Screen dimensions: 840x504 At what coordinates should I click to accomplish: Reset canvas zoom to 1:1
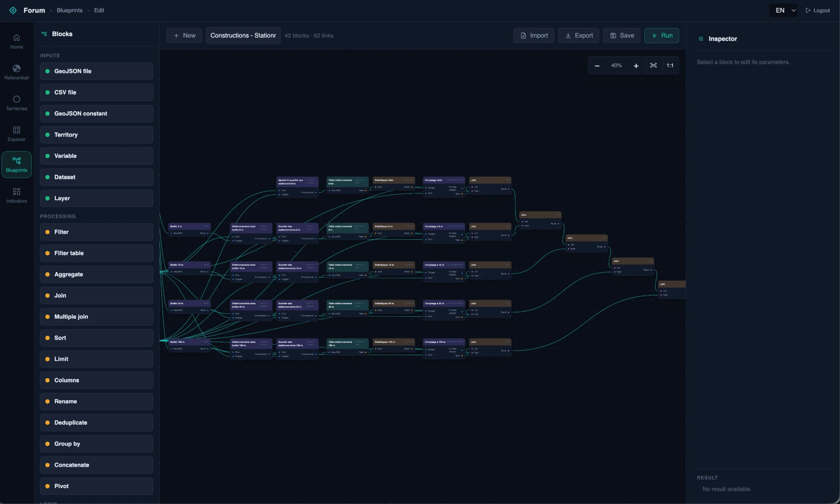(670, 65)
